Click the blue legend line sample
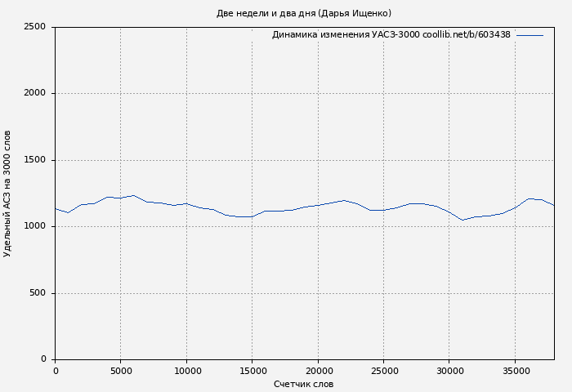Viewport: 572px width, 392px height. pyautogui.click(x=530, y=35)
